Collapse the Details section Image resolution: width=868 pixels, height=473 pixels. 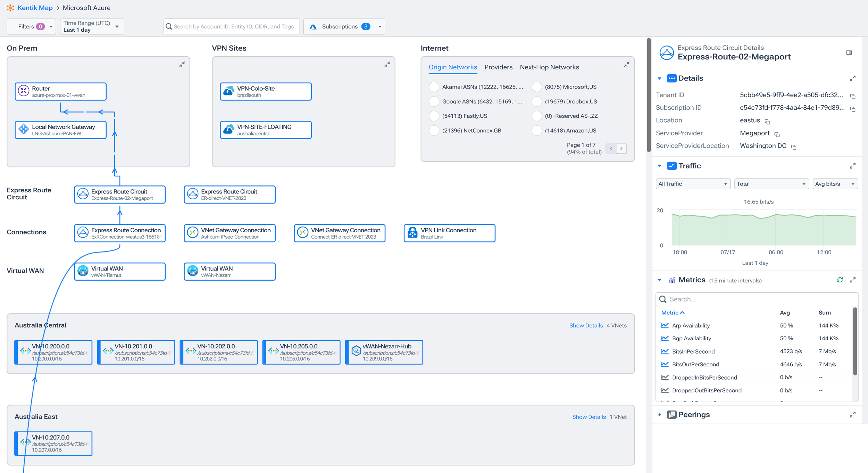(x=659, y=78)
